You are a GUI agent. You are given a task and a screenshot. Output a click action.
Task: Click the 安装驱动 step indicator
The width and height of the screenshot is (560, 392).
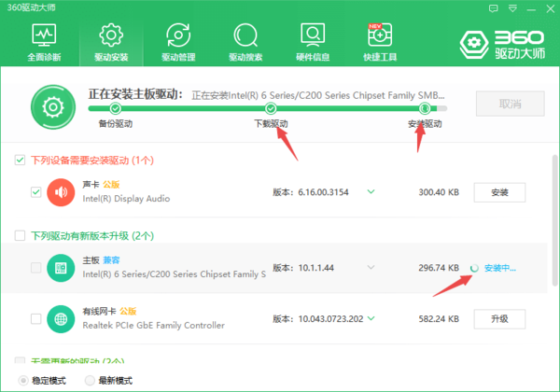click(x=425, y=108)
